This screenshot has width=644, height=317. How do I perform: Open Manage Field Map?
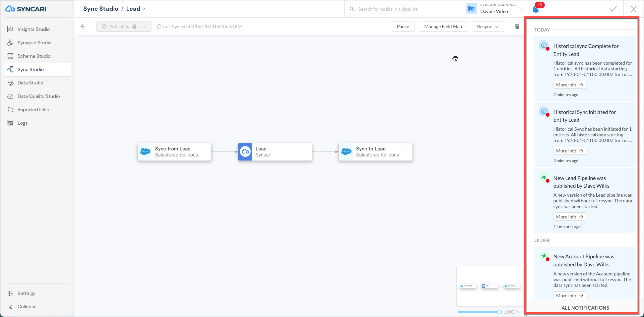443,26
